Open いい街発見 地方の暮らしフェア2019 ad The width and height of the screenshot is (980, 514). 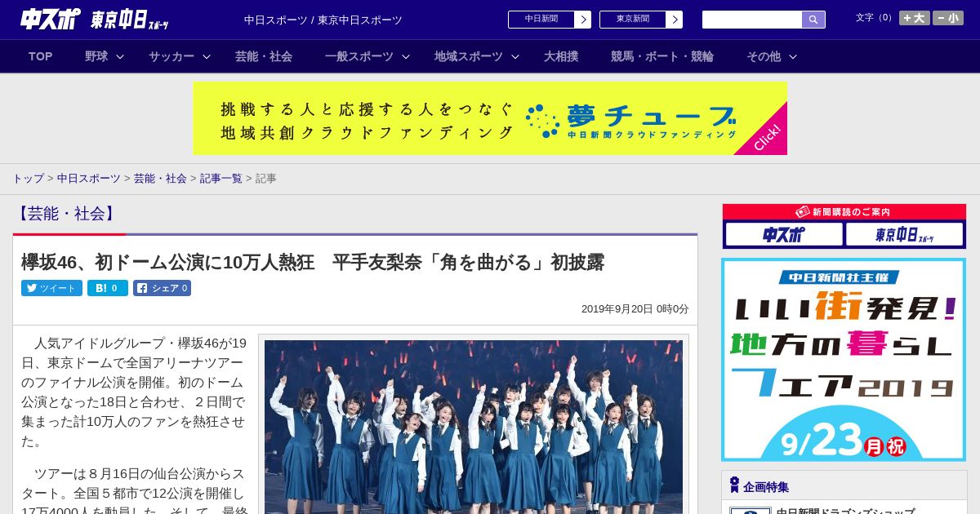pos(844,360)
